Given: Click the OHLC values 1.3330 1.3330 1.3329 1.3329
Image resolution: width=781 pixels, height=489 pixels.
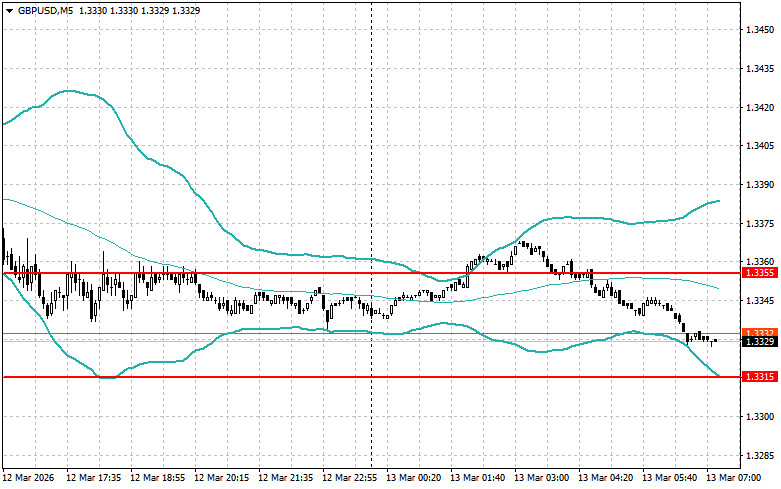Looking at the screenshot, I should [x=139, y=10].
